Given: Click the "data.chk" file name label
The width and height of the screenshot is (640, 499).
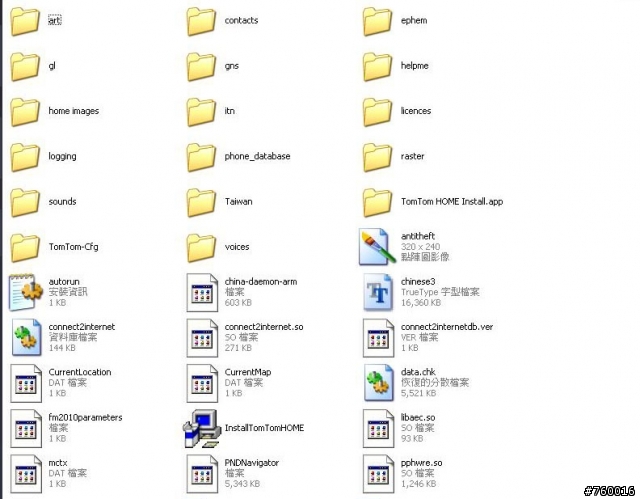Looking at the screenshot, I should [418, 372].
